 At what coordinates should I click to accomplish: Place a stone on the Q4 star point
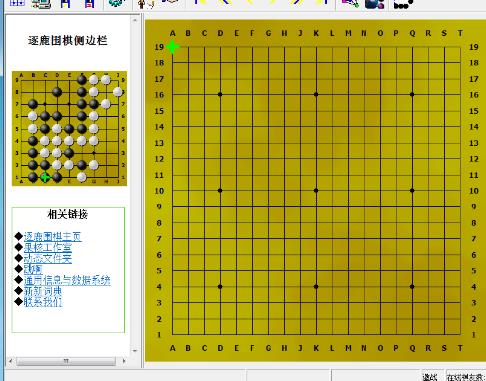point(412,287)
